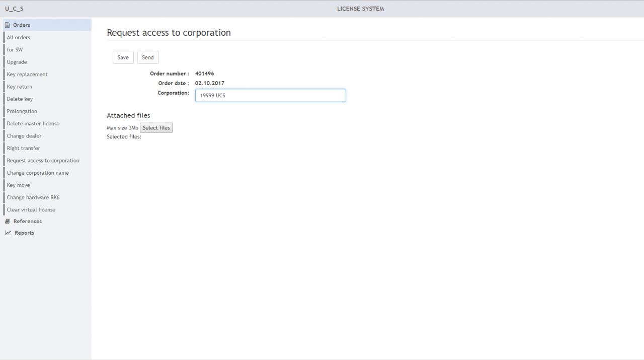This screenshot has height=360, width=644.
Task: Click the Selected files label
Action: (124, 137)
